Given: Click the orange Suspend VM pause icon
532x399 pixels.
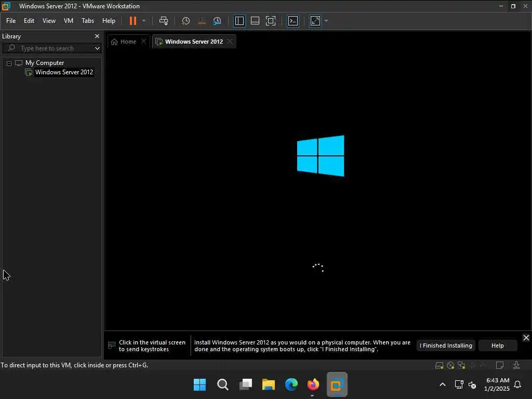Looking at the screenshot, I should (x=133, y=21).
